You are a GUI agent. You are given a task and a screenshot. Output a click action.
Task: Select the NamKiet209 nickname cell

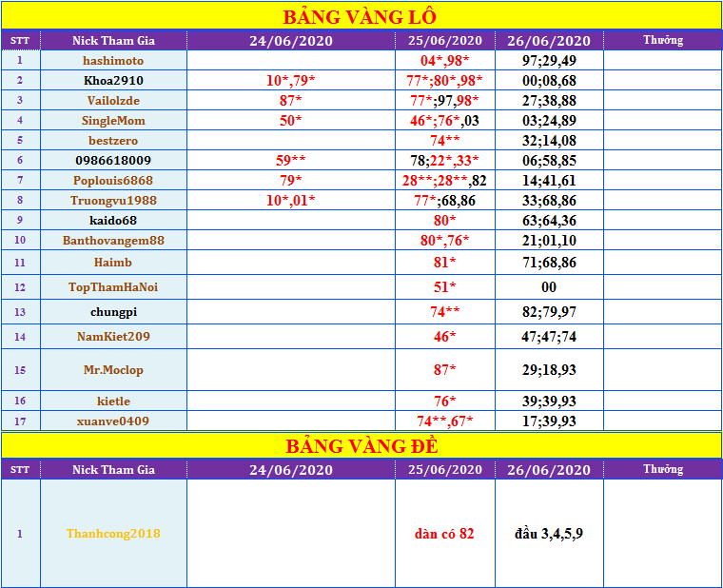[x=113, y=337]
